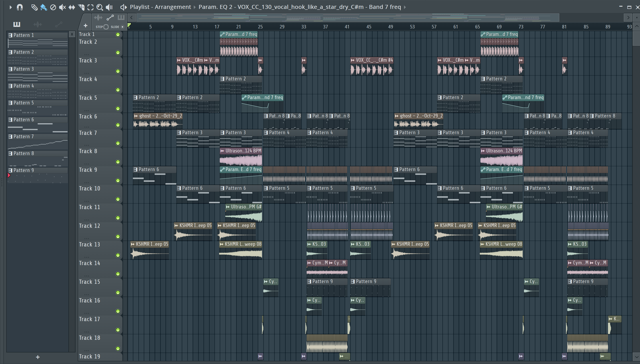Mute Track 15 with its green LED
The width and height of the screenshot is (640, 364).
(x=118, y=292)
